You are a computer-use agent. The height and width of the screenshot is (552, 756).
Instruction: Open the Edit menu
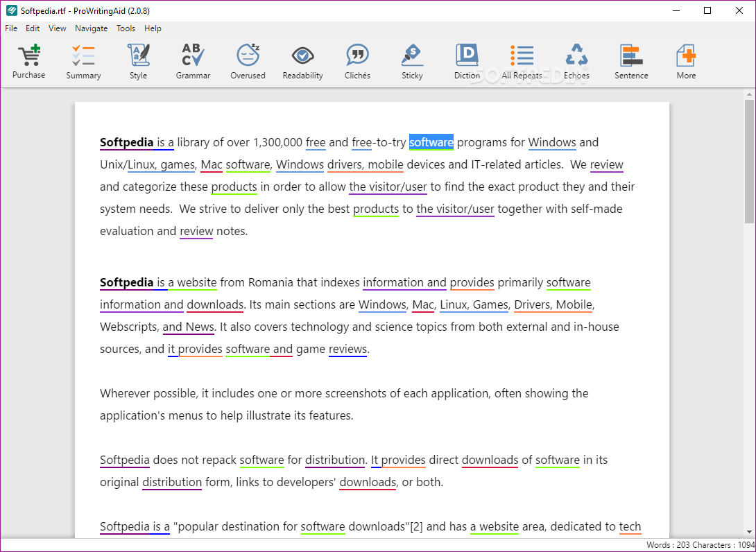[33, 28]
